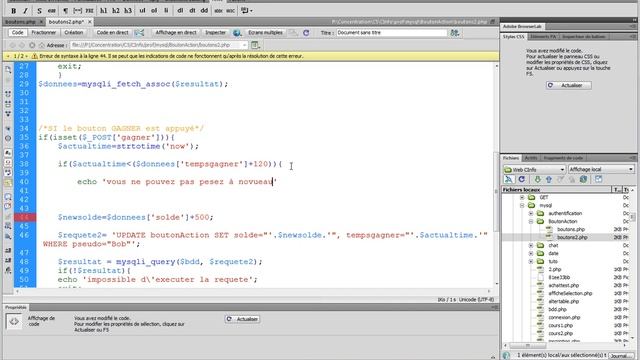Toggle Affichage en direct live view
The width and height of the screenshot is (640, 360).
point(176,33)
